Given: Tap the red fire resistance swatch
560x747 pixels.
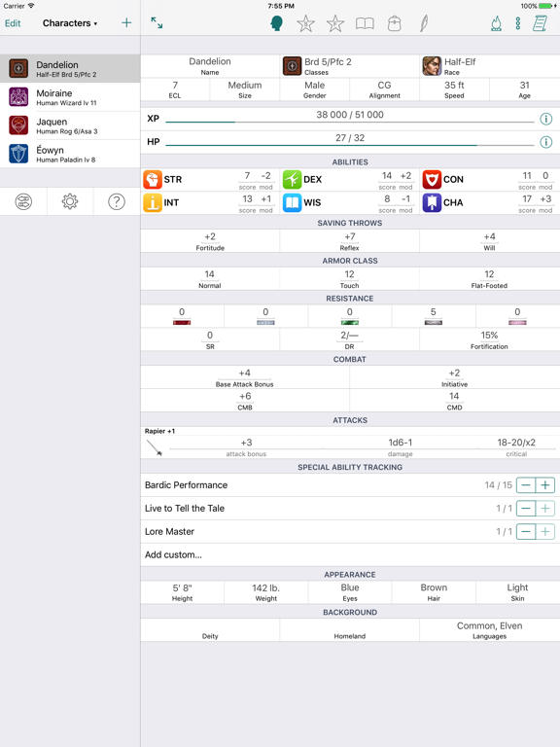Looking at the screenshot, I should click(x=182, y=323).
